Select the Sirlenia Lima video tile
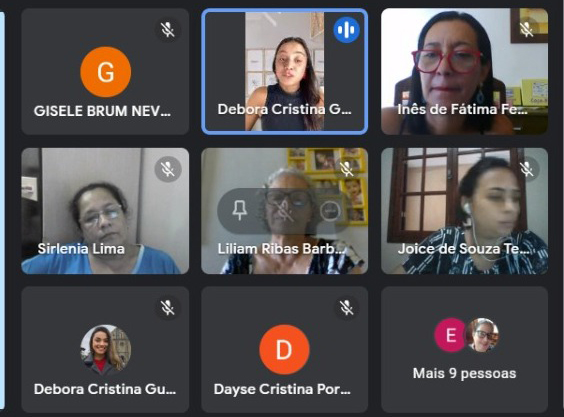 pos(105,211)
